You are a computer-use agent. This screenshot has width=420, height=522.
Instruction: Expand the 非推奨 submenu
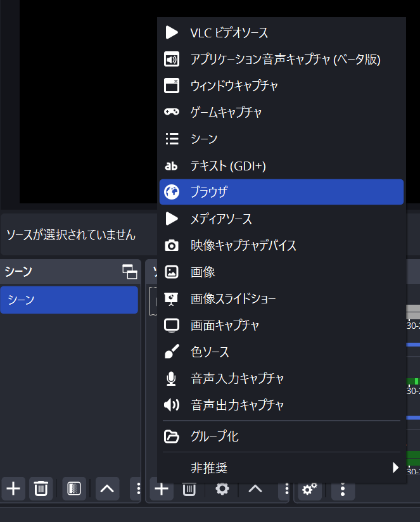(x=281, y=468)
